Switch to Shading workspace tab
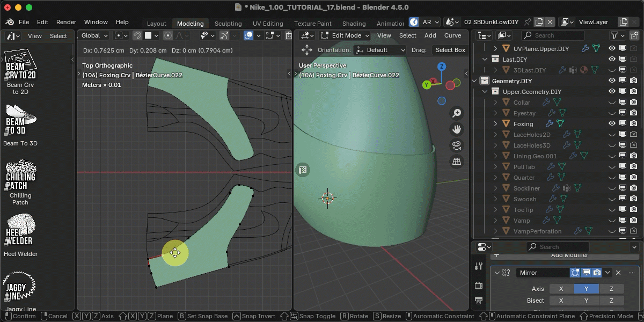 tap(354, 24)
